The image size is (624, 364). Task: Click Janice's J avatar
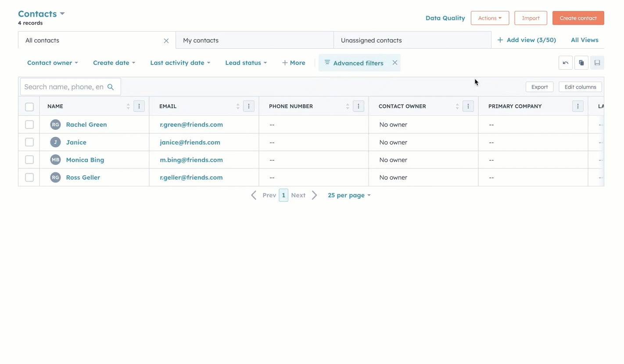pyautogui.click(x=55, y=142)
